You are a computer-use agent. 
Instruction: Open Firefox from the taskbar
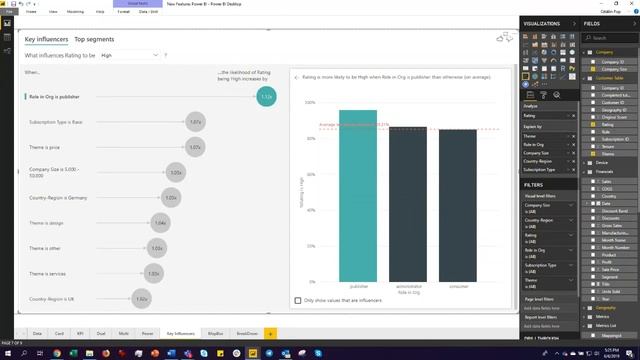(x=106, y=353)
